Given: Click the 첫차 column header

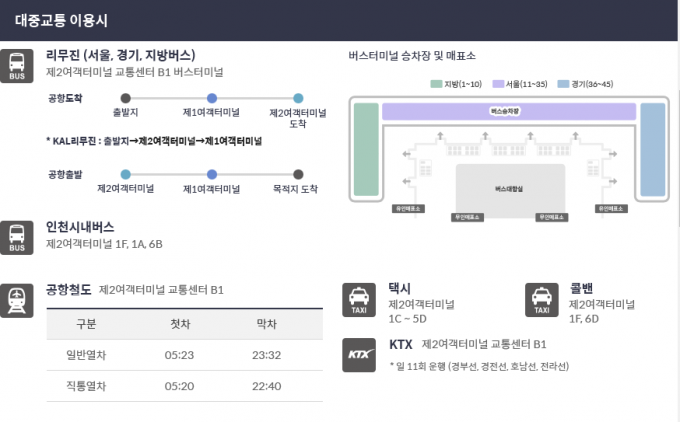Looking at the screenshot, I should [180, 324].
